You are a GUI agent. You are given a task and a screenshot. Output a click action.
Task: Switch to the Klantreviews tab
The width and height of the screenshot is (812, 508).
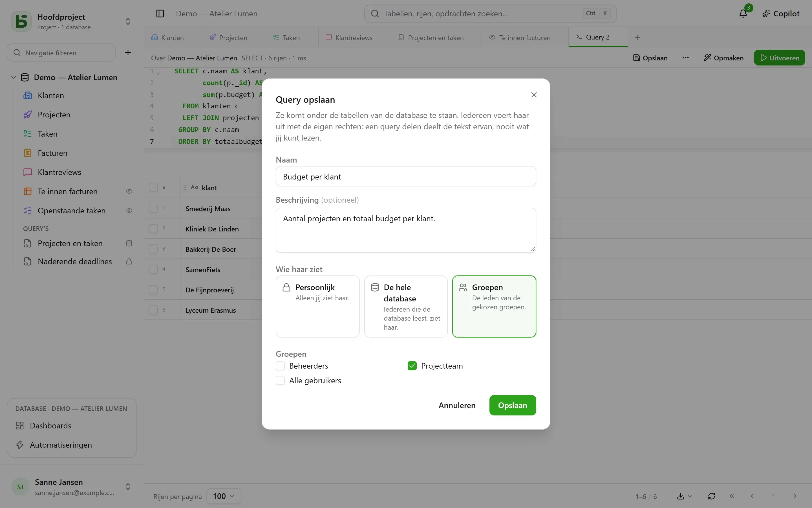point(354,37)
